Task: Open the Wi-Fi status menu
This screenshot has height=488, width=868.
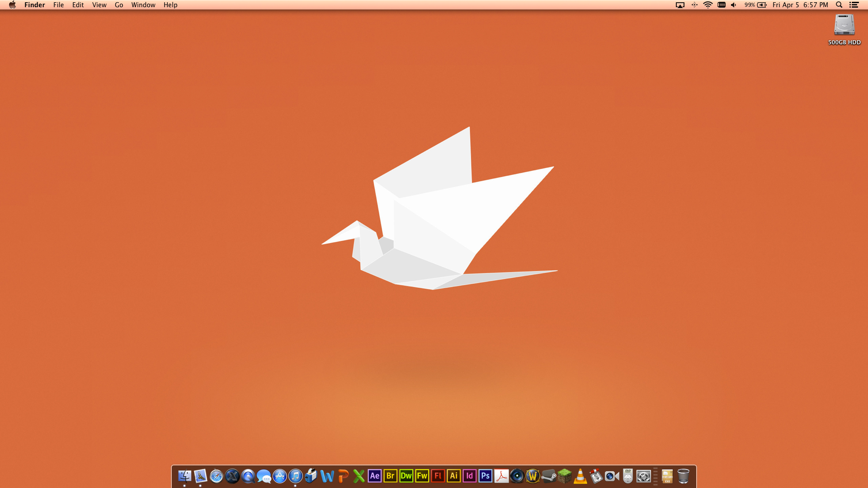Action: coord(708,5)
